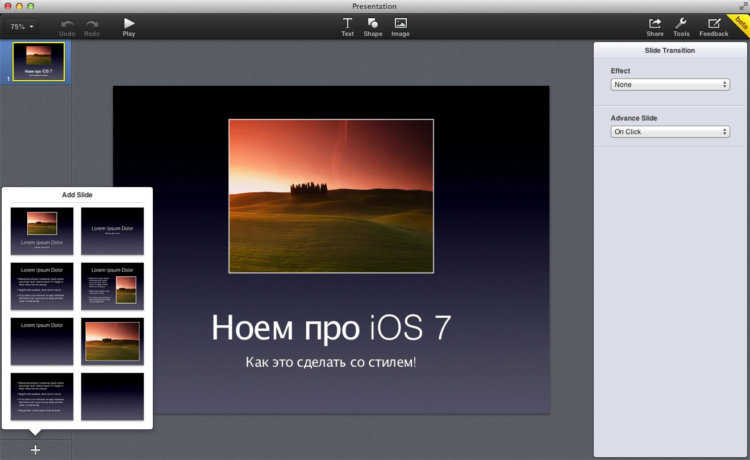Open the Effect dropdown set to None

tap(670, 85)
